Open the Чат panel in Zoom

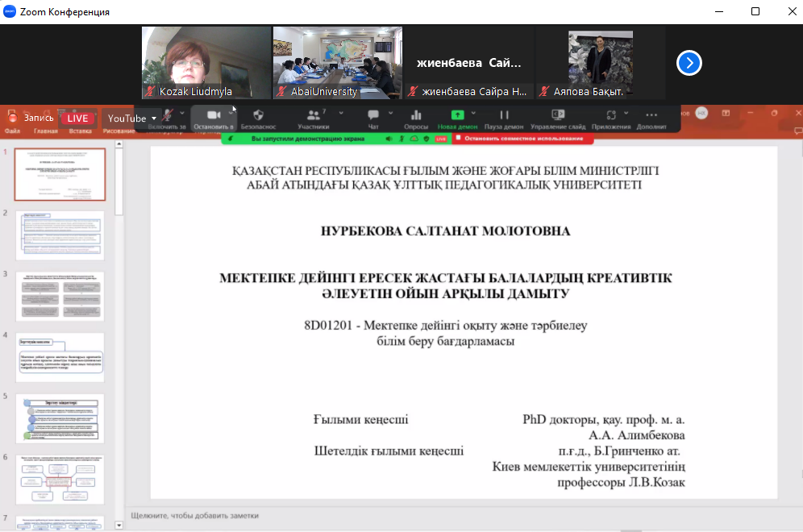pos(373,117)
